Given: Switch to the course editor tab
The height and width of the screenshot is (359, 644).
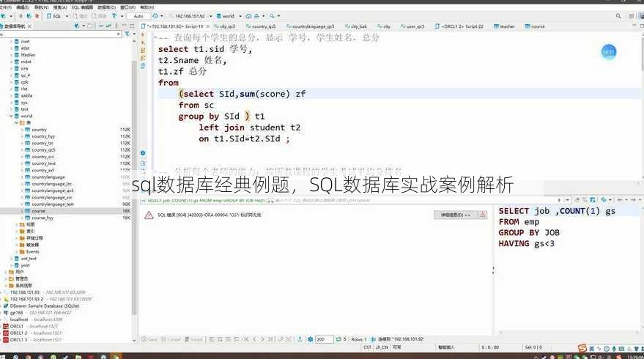Looking at the screenshot, I should (535, 26).
